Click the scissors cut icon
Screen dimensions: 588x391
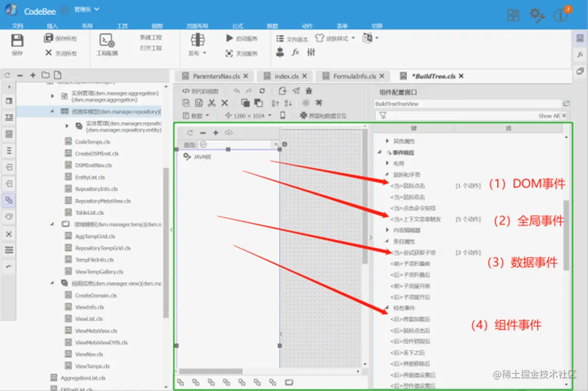(212, 103)
